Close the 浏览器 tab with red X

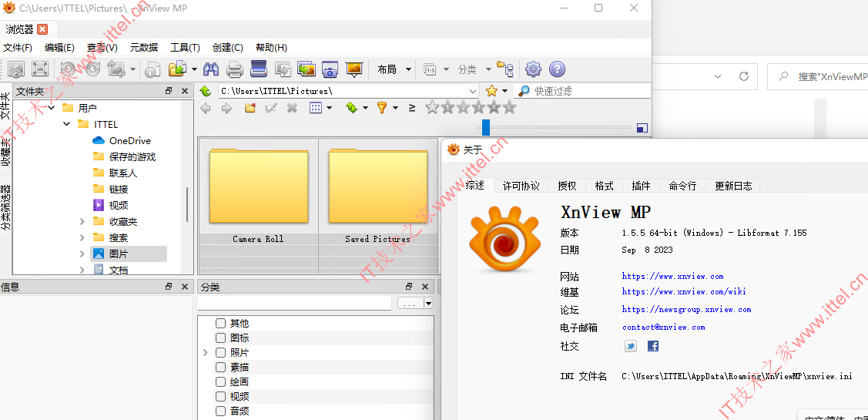[x=42, y=29]
